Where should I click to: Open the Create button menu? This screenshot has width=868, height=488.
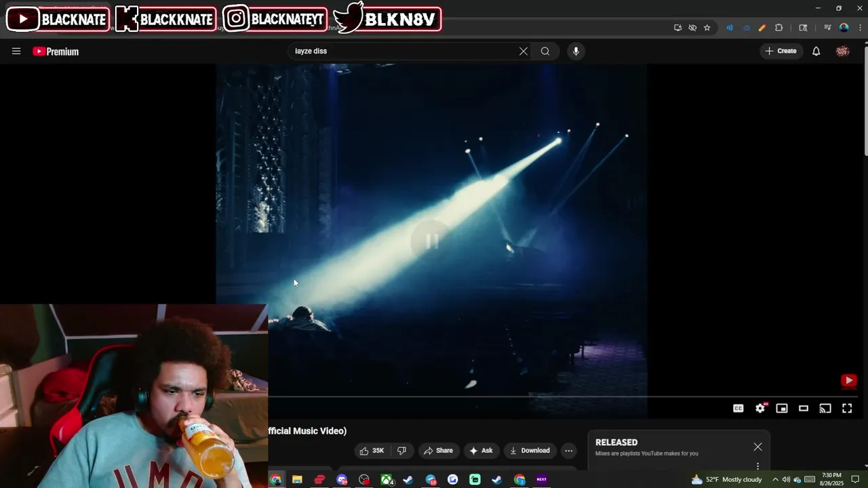pyautogui.click(x=781, y=51)
